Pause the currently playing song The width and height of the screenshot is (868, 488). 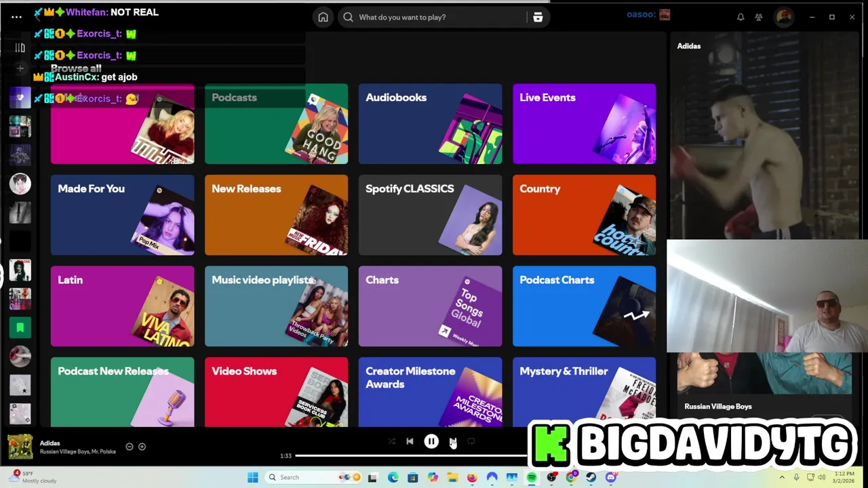pos(431,441)
